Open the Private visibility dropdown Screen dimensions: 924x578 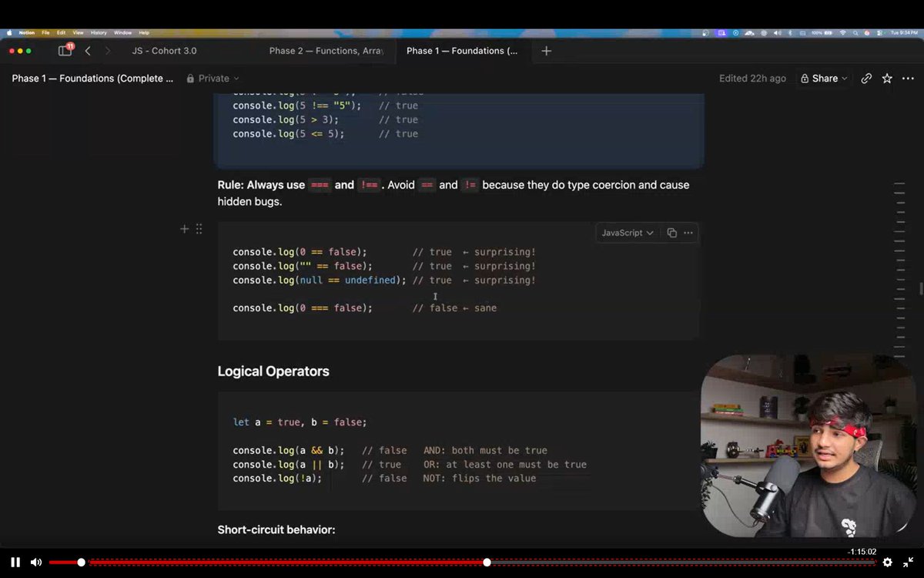click(x=213, y=79)
